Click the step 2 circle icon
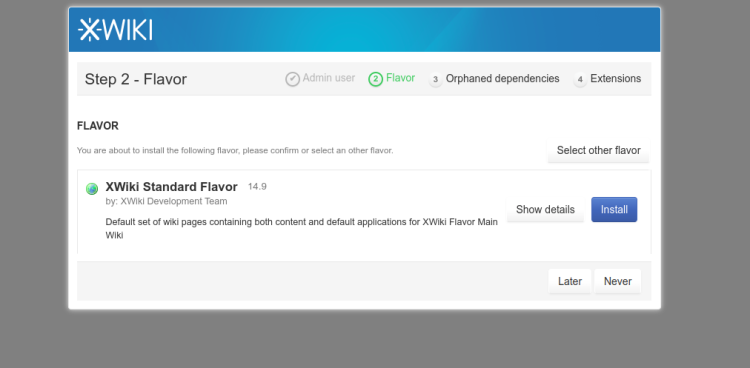 pyautogui.click(x=375, y=79)
